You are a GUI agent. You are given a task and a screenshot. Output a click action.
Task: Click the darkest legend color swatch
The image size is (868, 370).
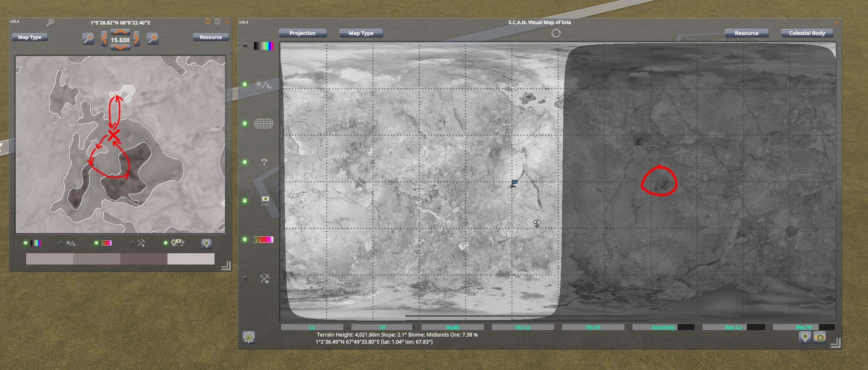tap(144, 259)
